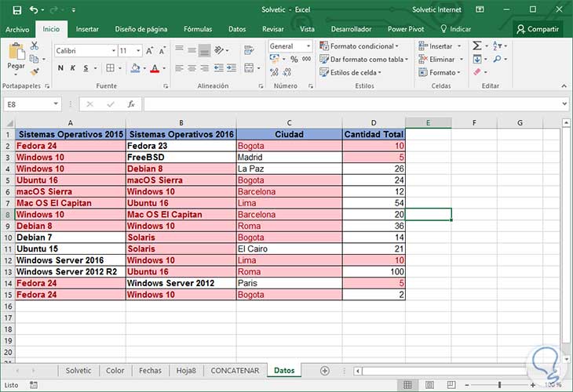Increase font size with the larger A
Screen dimensions: 573x392
(149, 51)
